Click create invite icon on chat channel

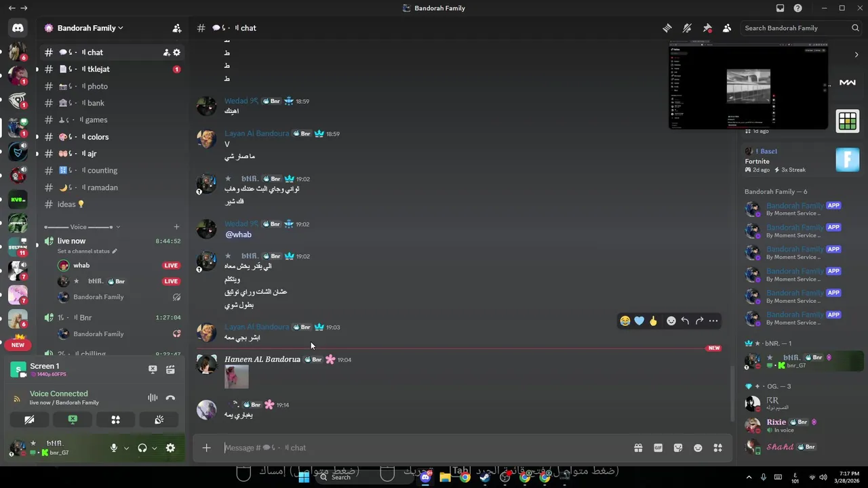tap(166, 52)
